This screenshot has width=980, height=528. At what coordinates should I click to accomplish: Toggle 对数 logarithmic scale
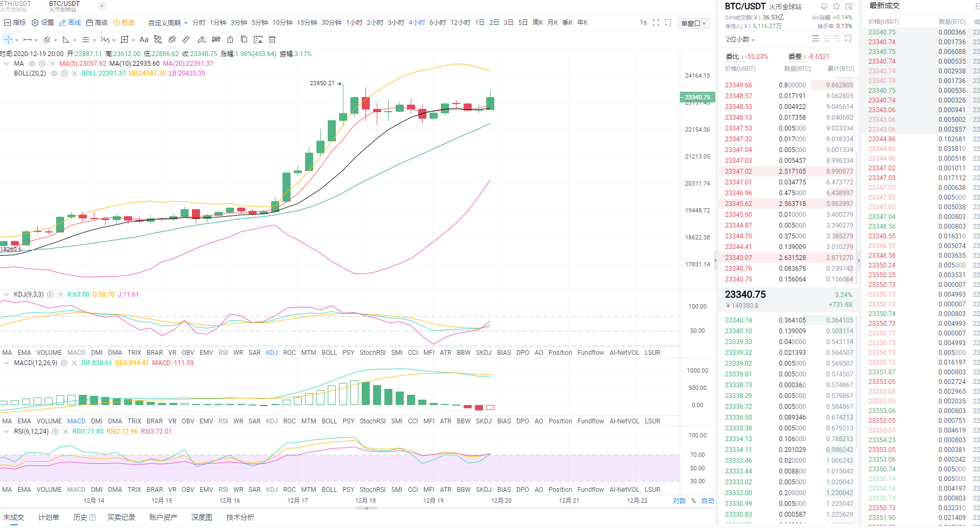[x=679, y=501]
